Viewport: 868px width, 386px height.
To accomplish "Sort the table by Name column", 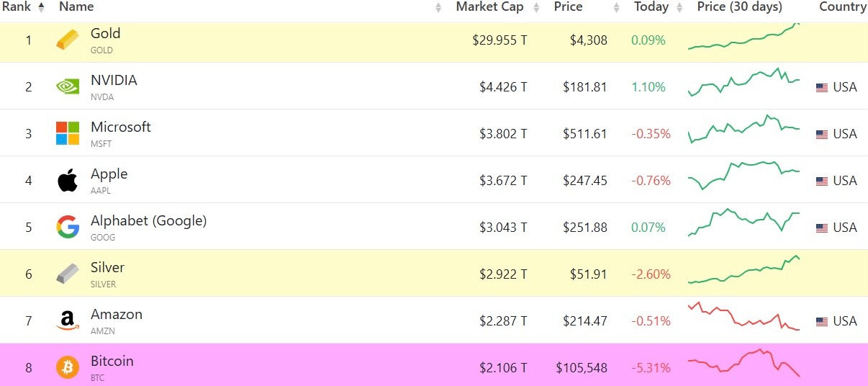I will 76,7.
